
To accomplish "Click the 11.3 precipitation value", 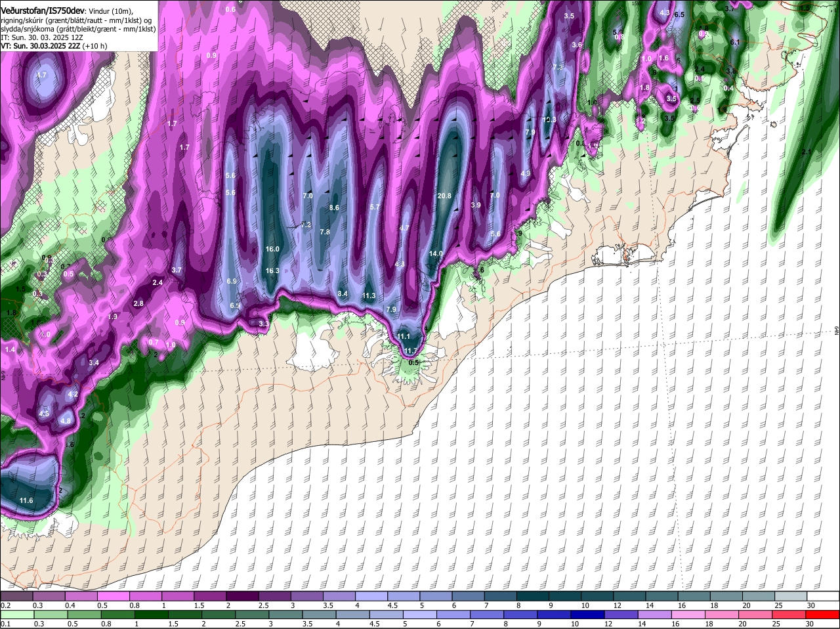I will (x=369, y=295).
